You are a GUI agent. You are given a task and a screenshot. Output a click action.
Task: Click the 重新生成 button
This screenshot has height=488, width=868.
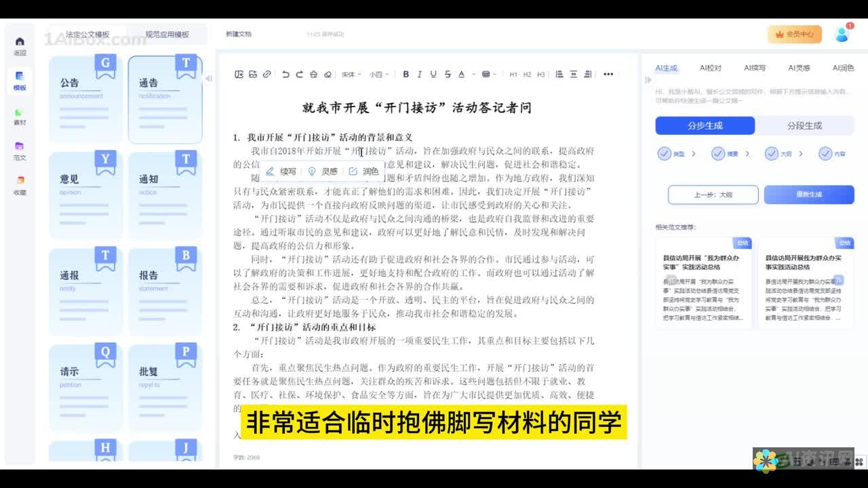coord(809,195)
